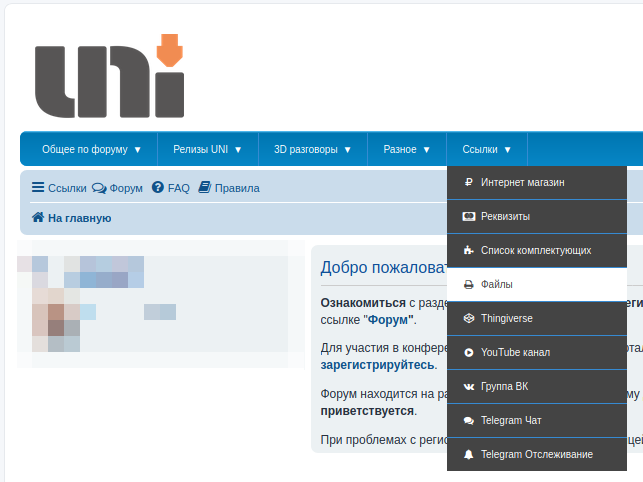This screenshot has width=643, height=482.
Task: Collapse the Ссылки dropdown arrow in navbar
Action: pyautogui.click(x=508, y=150)
